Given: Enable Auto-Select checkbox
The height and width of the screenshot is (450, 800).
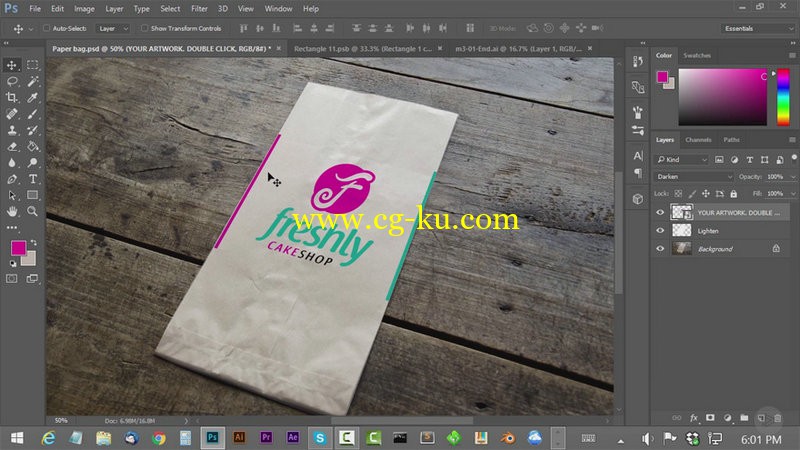Looking at the screenshot, I should (x=46, y=29).
